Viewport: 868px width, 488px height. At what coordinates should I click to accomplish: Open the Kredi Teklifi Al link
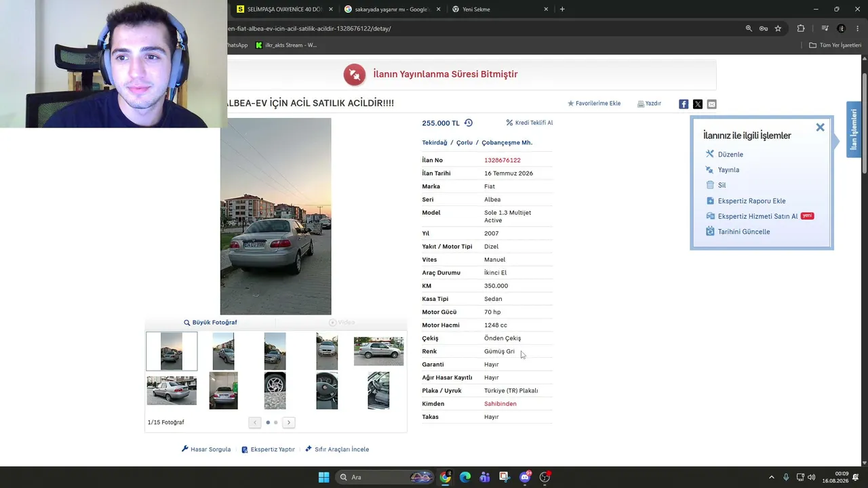tap(530, 123)
